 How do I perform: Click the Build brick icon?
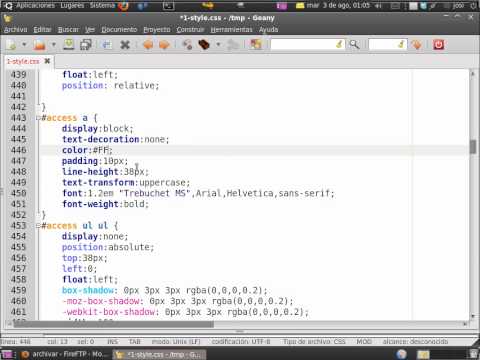(204, 44)
